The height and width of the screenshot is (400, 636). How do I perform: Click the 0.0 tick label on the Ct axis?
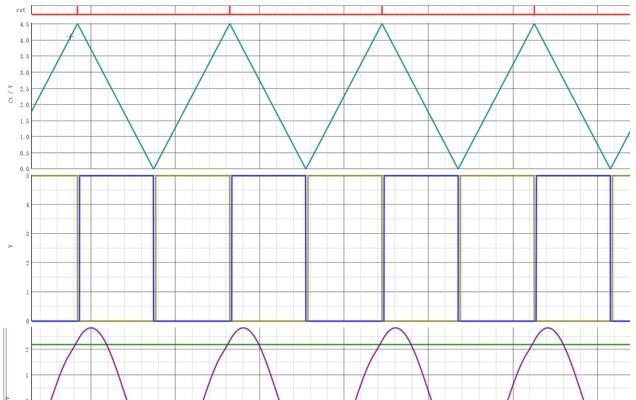24,169
